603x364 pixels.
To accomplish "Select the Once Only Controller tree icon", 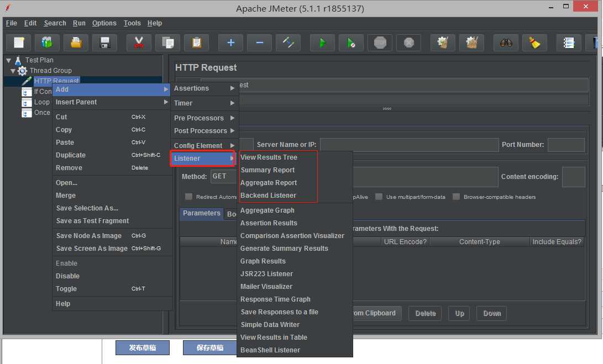I will click(x=27, y=113).
